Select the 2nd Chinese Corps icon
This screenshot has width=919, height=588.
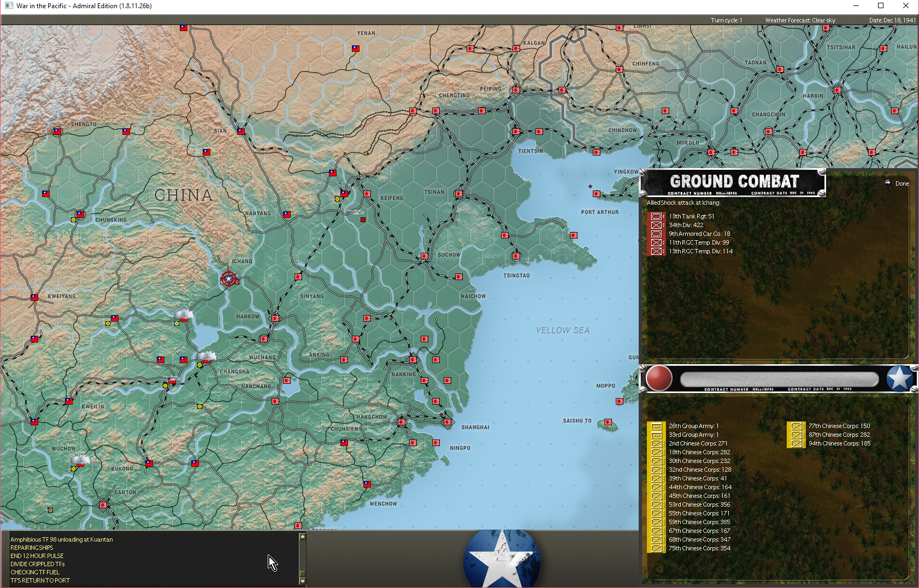656,443
